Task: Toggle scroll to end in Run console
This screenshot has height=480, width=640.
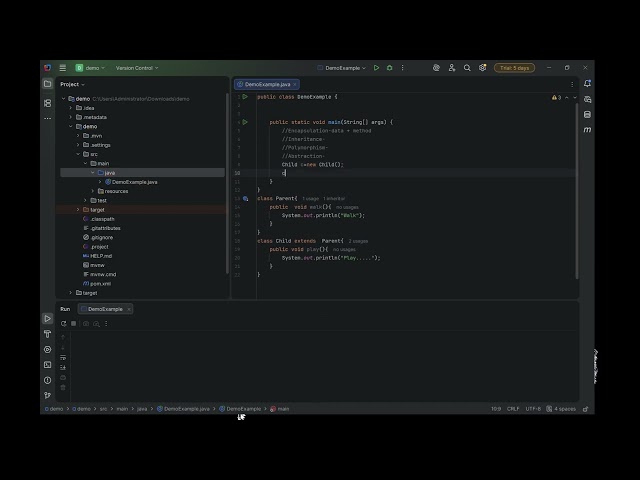Action: point(63,367)
